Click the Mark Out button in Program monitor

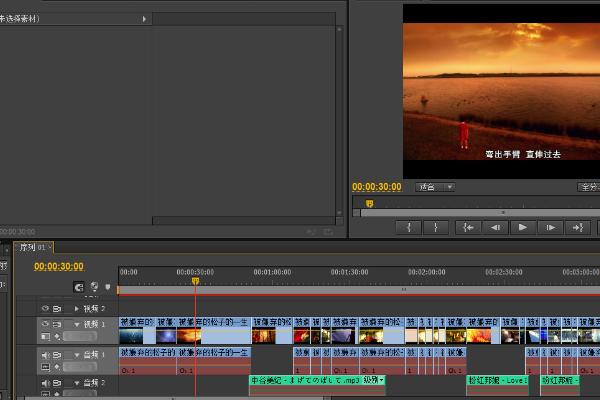tap(435, 228)
